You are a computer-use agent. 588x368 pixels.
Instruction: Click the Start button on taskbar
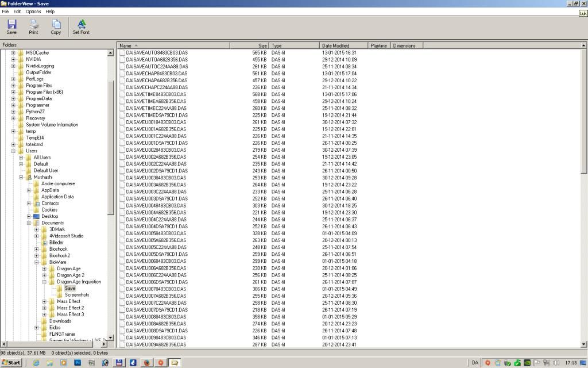pos(11,363)
